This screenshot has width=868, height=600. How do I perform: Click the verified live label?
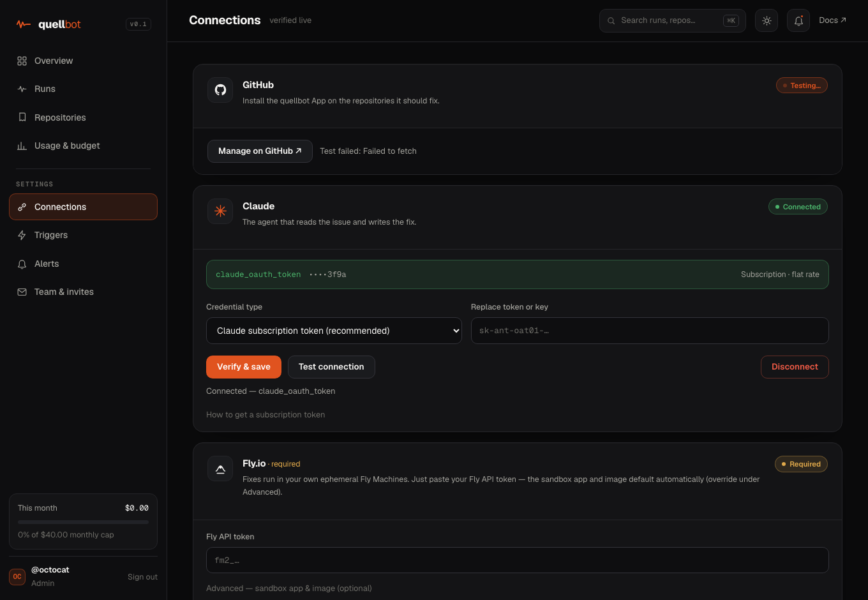290,20
